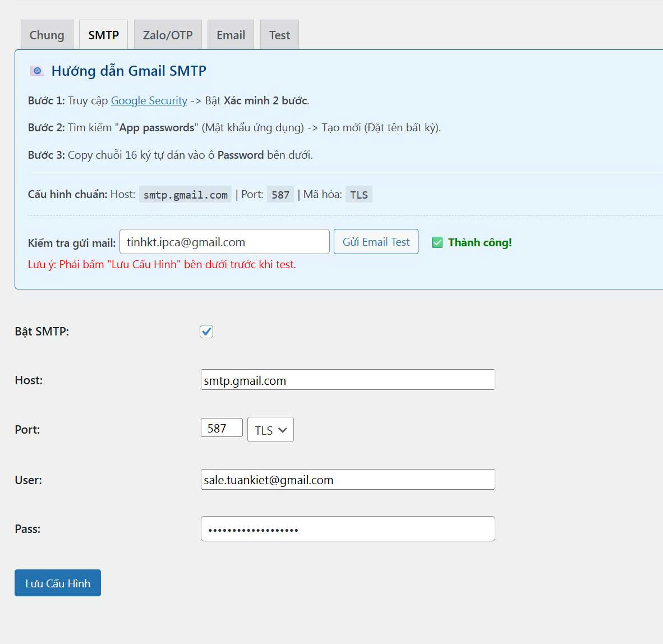Viewport: 663px width, 644px height.
Task: Click the User email field
Action: click(348, 480)
